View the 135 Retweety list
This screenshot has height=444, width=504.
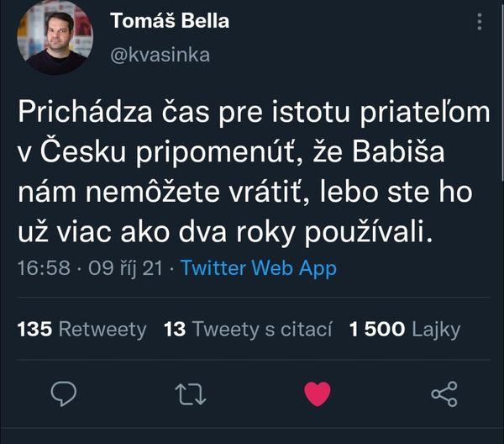coord(81,330)
